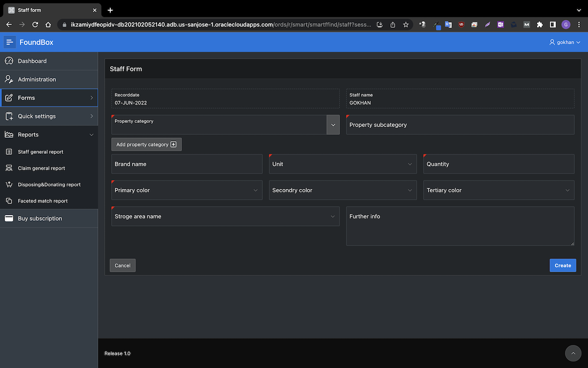The image size is (588, 368).
Task: Open Staff general report page
Action: [40, 152]
